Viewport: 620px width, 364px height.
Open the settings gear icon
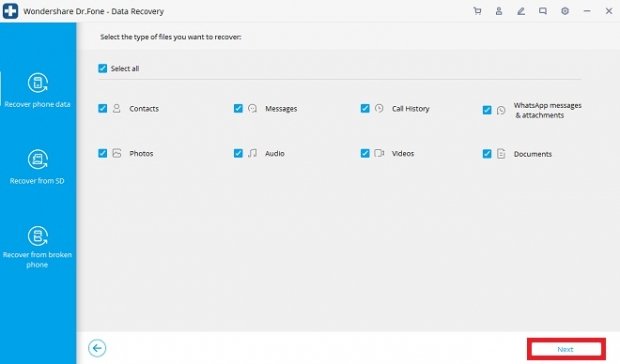[x=565, y=11]
